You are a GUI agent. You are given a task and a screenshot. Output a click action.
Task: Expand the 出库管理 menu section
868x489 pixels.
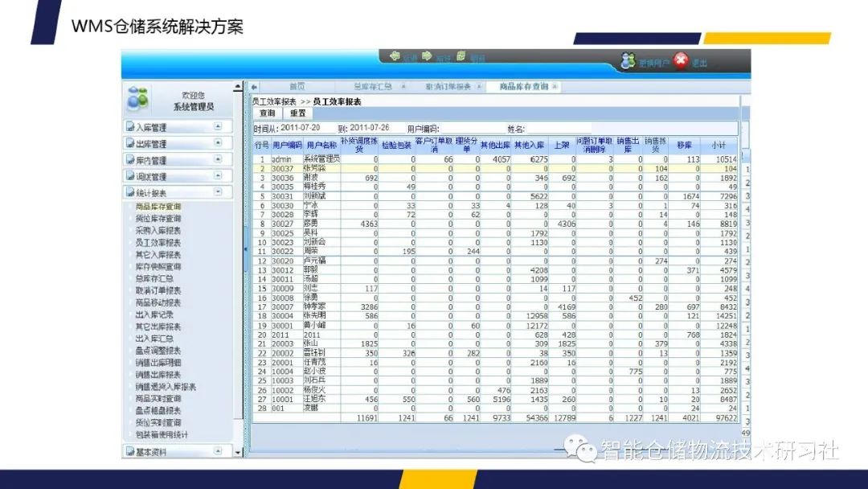coord(218,142)
